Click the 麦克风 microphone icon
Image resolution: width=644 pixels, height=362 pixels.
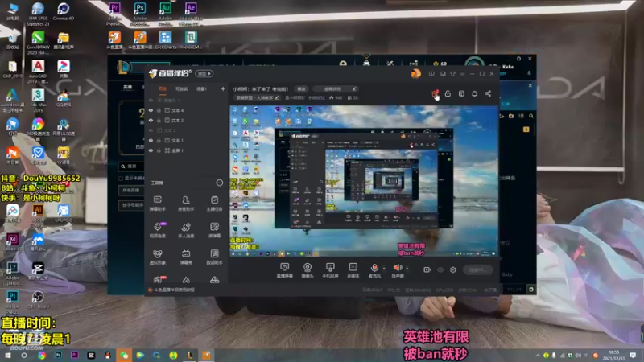[x=374, y=268]
